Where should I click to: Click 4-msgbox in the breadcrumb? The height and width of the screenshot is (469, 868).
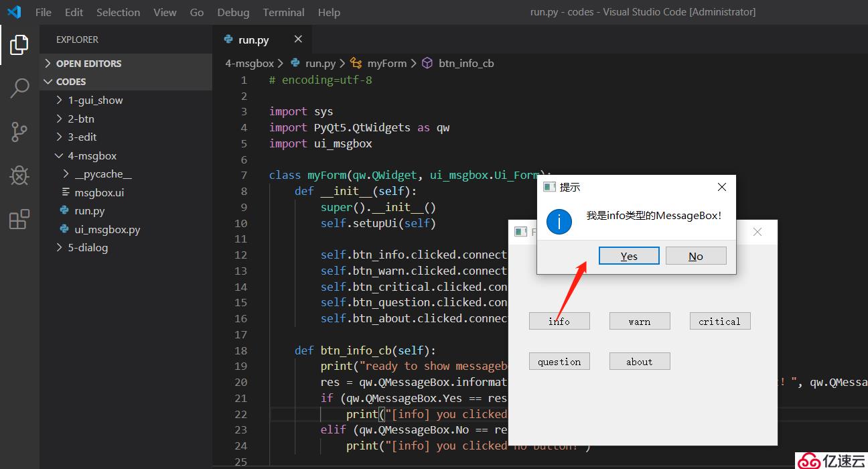(x=249, y=63)
